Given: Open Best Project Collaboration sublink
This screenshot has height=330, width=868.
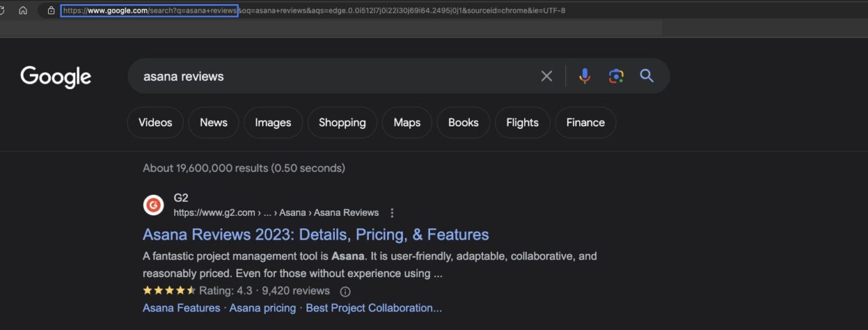Looking at the screenshot, I should (x=374, y=308).
